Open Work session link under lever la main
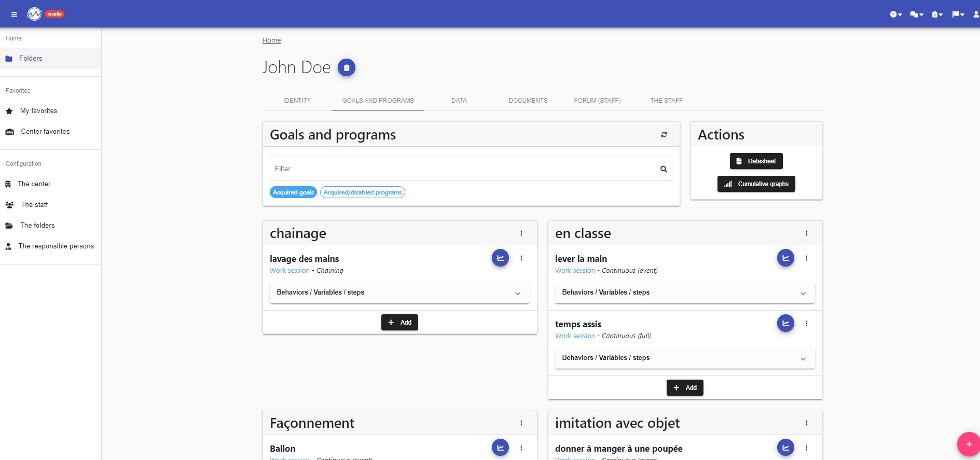The width and height of the screenshot is (980, 460). tap(575, 271)
